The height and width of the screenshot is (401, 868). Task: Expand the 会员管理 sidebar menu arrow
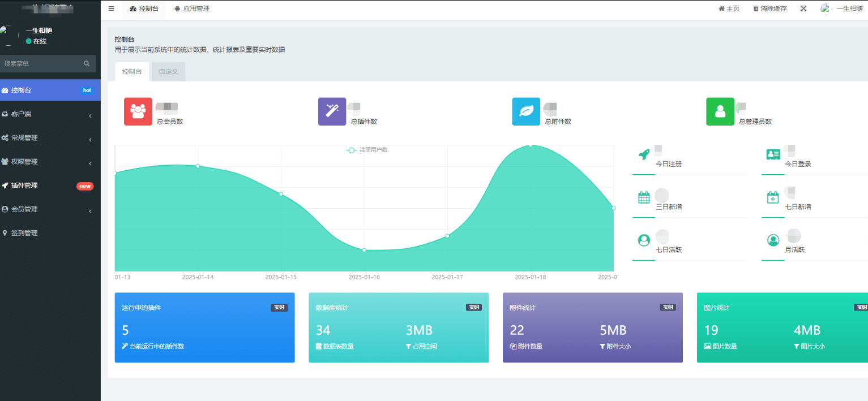pos(91,211)
